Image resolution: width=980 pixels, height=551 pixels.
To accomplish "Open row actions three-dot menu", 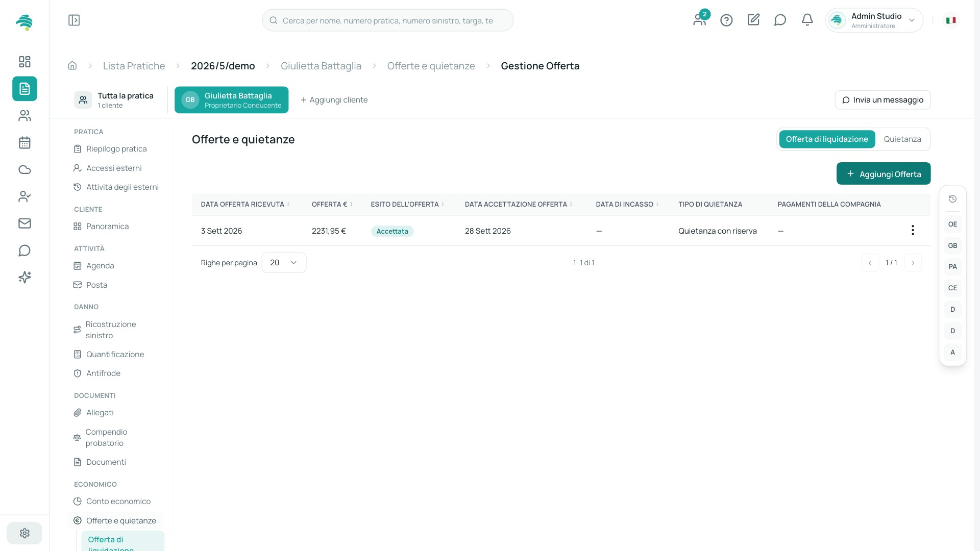I will coord(913,231).
